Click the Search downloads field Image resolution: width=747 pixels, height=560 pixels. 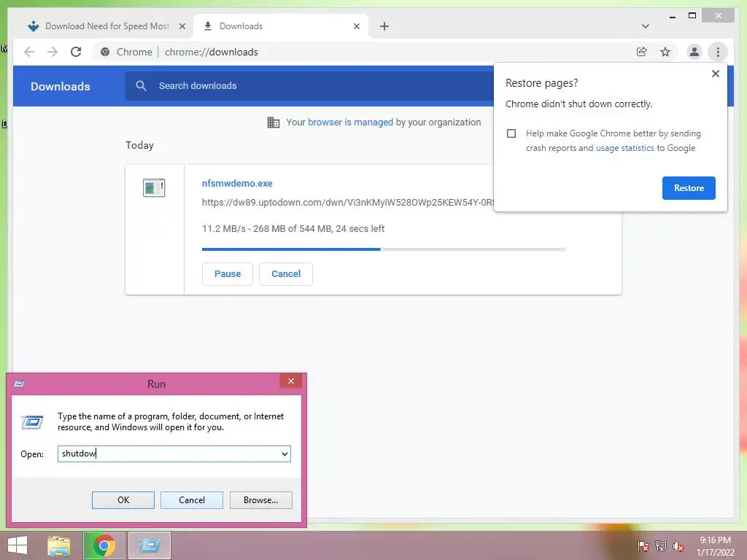click(x=309, y=86)
